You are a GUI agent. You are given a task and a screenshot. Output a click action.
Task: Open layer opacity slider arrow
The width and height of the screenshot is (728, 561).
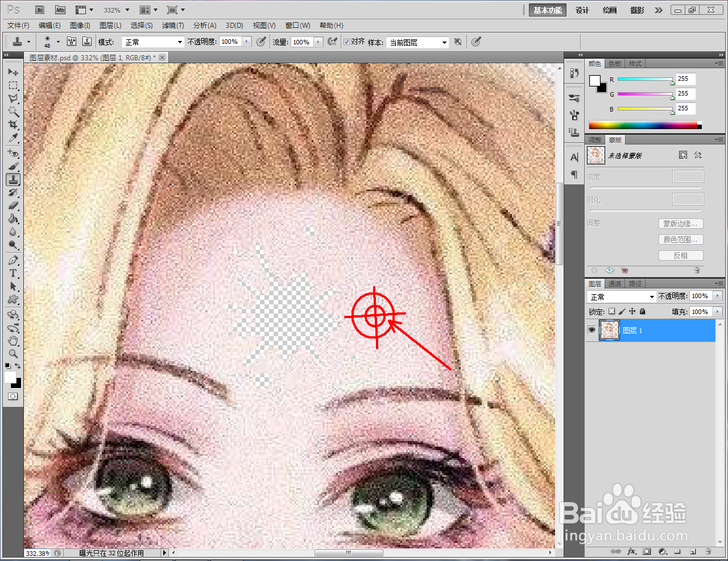coord(717,296)
